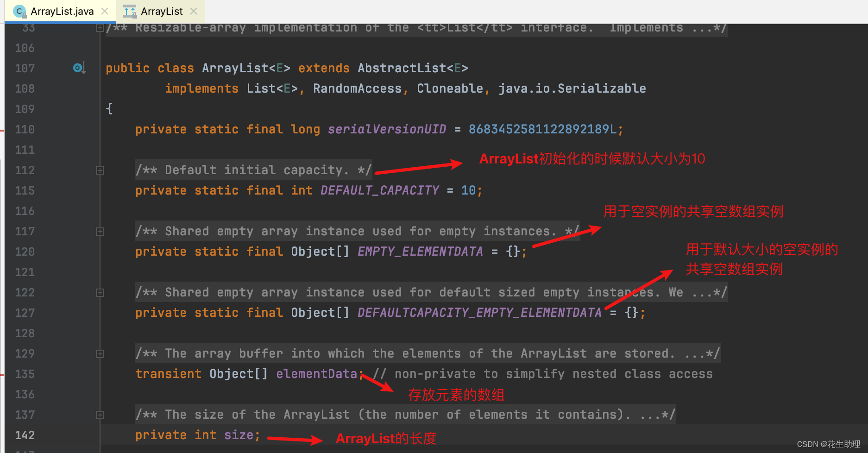Click line number 135 in the gutter

point(25,374)
